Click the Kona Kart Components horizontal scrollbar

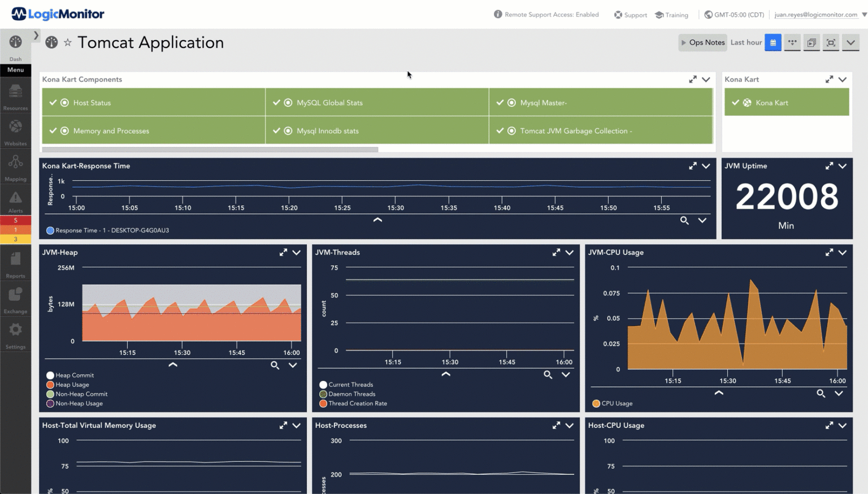210,150
